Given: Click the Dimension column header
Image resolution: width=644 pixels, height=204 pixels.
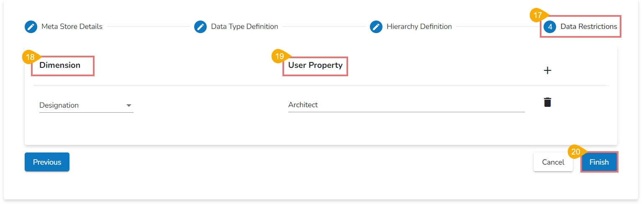Looking at the screenshot, I should [60, 65].
